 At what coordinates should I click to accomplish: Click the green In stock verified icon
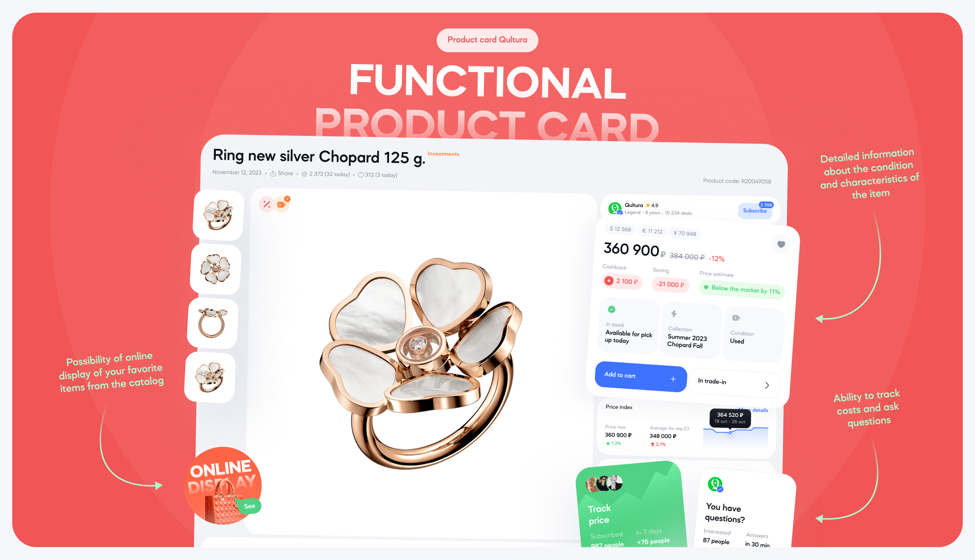612,309
